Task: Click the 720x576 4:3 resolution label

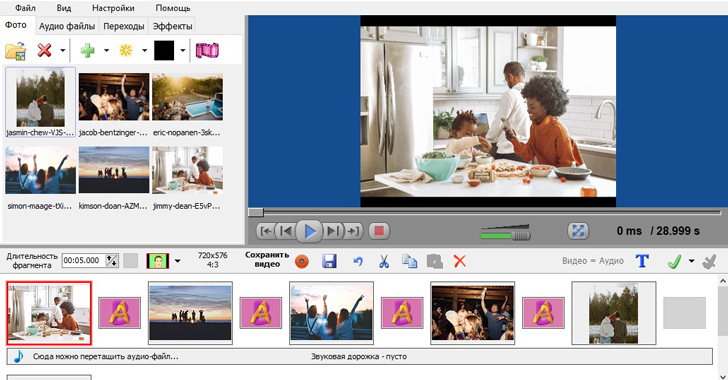Action: [213, 260]
